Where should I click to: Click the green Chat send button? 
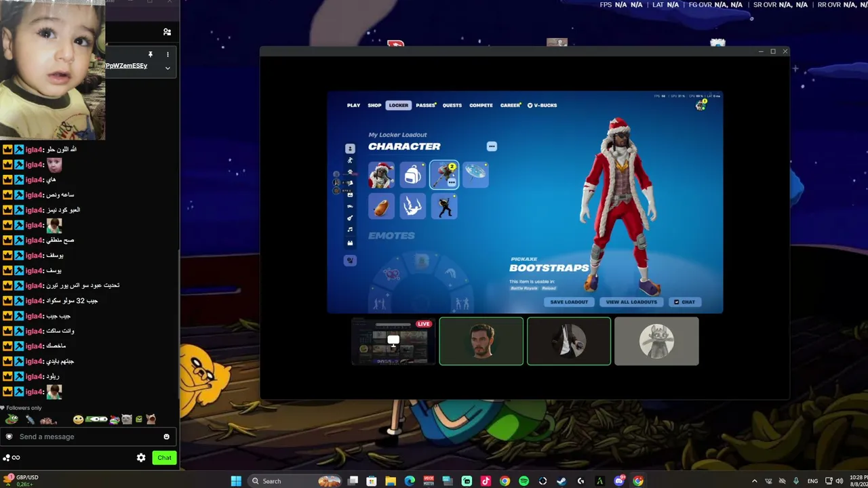click(164, 457)
